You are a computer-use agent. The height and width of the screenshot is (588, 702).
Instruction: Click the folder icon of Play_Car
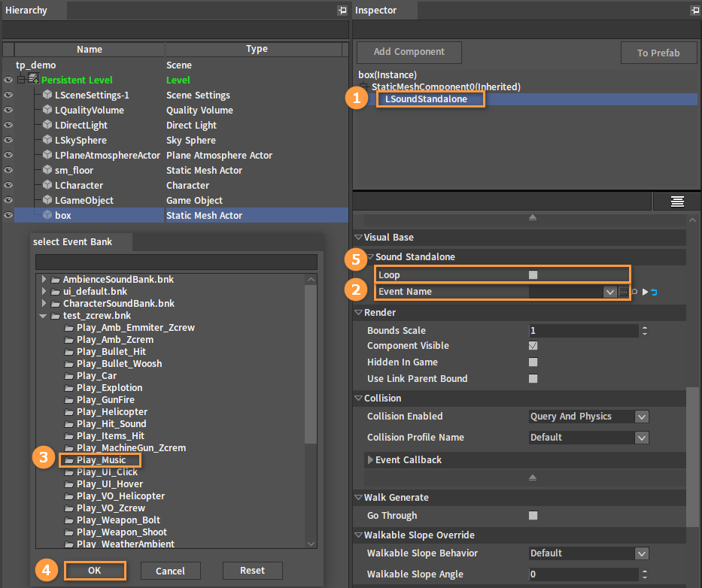pos(69,376)
